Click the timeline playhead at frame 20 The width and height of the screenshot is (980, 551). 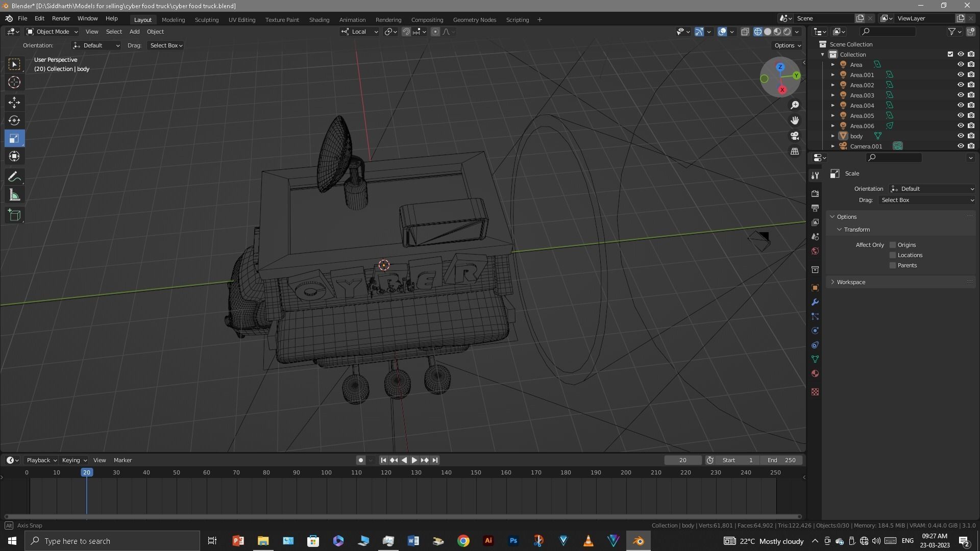pyautogui.click(x=87, y=472)
